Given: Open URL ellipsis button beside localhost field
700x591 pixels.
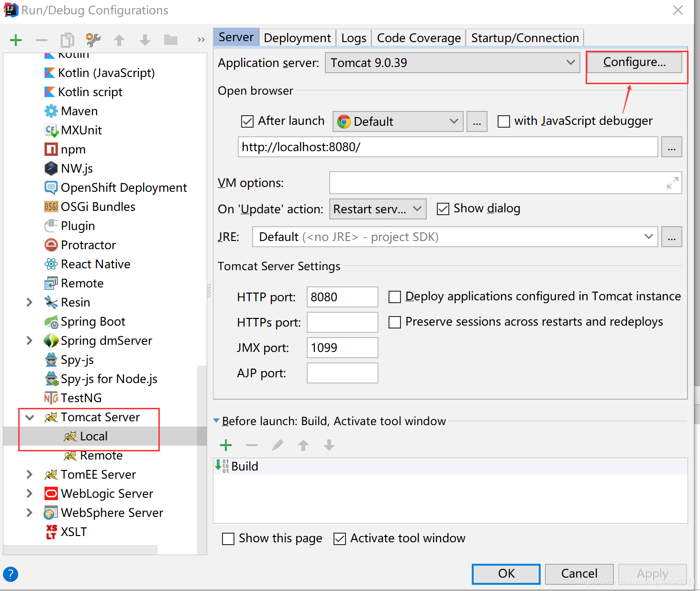Looking at the screenshot, I should click(x=671, y=147).
